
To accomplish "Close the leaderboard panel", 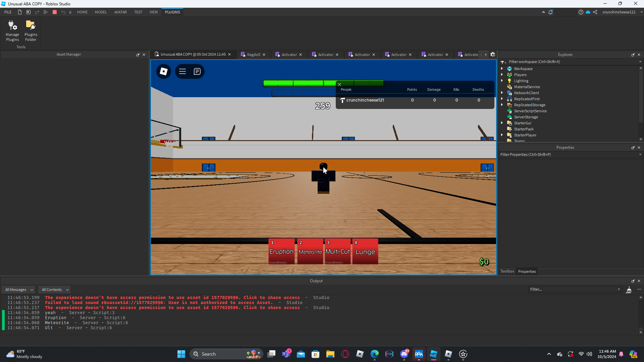I will [x=339, y=84].
